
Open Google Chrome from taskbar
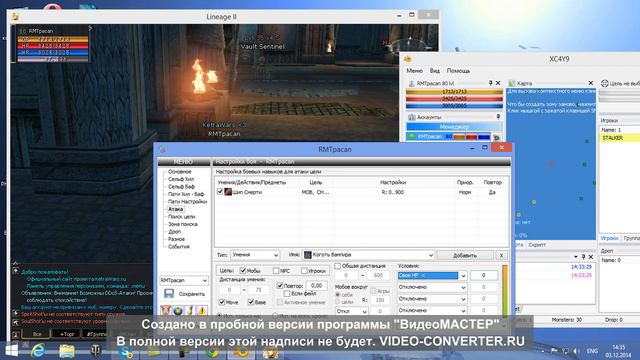coord(212,351)
